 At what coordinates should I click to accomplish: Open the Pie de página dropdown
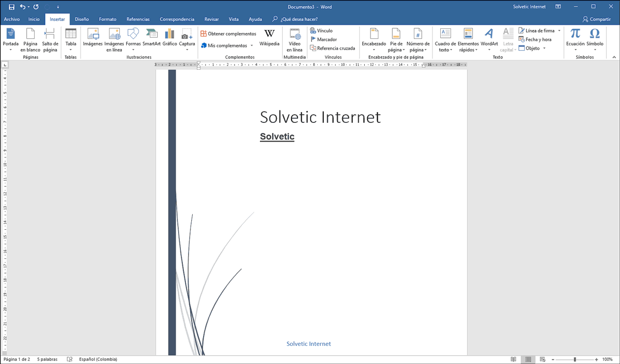tap(396, 40)
